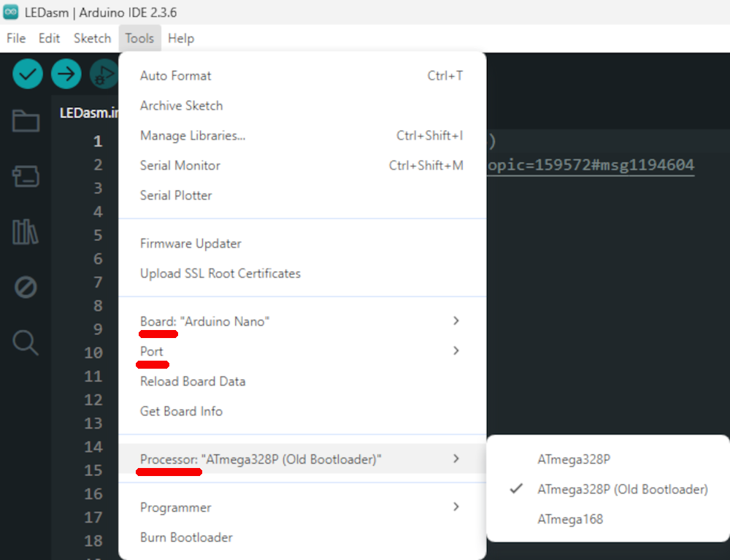Switch to the LEDasm.ino editor tab
This screenshot has width=730, height=560.
click(x=89, y=112)
